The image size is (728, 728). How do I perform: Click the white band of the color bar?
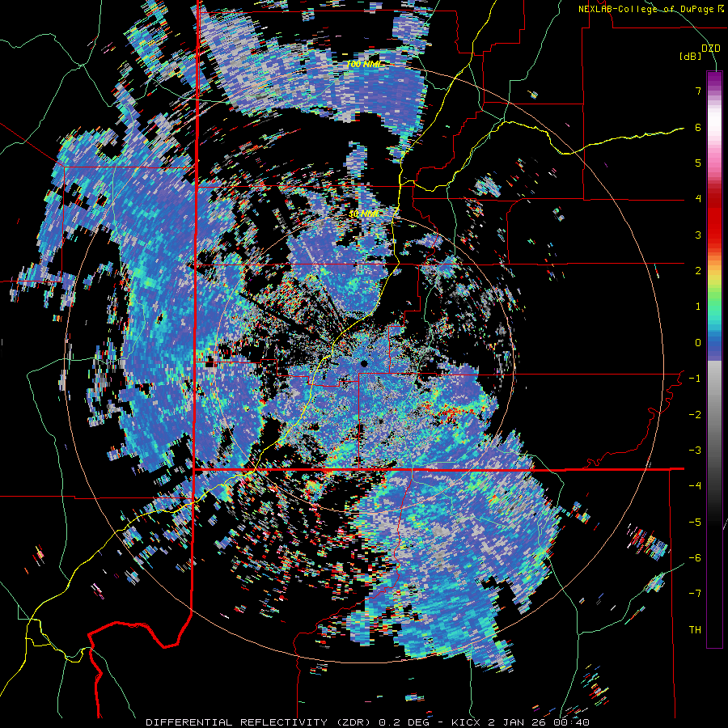tap(714, 121)
